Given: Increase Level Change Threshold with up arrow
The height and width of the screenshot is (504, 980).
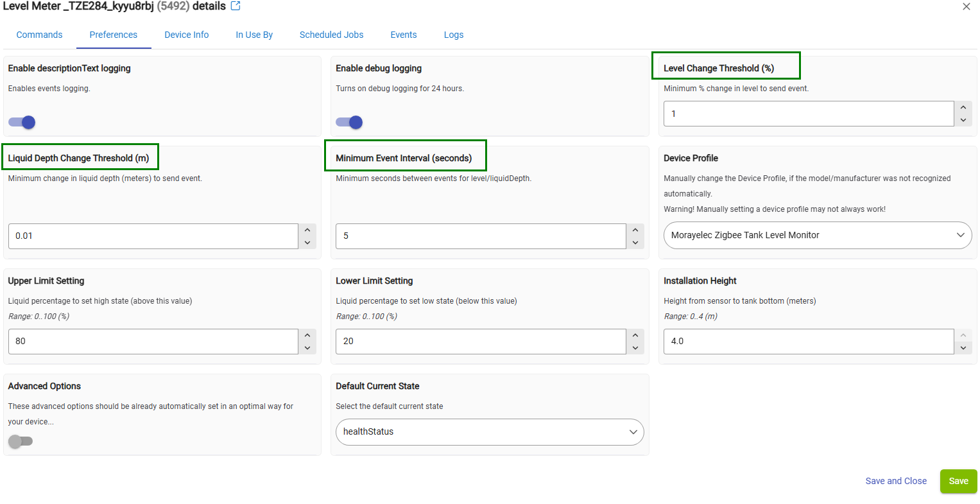Looking at the screenshot, I should [963, 107].
